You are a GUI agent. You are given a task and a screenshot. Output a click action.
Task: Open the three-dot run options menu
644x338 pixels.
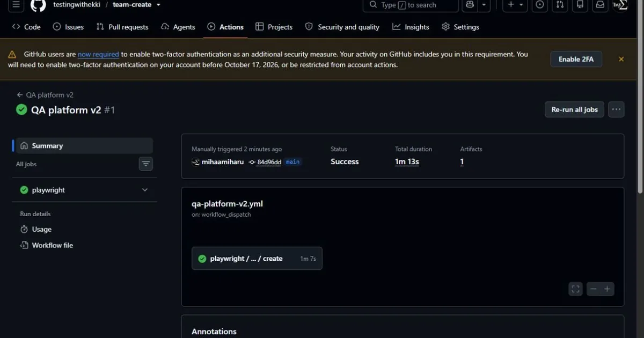point(616,109)
